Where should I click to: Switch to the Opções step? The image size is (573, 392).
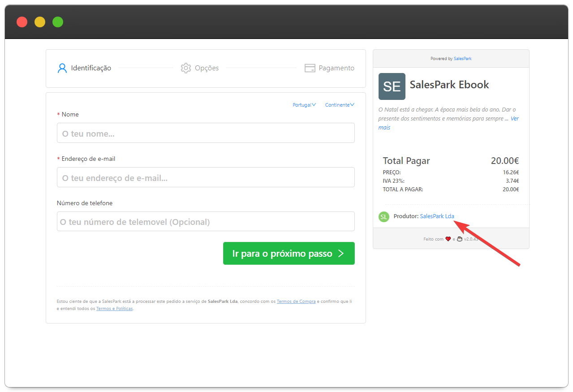click(x=207, y=68)
